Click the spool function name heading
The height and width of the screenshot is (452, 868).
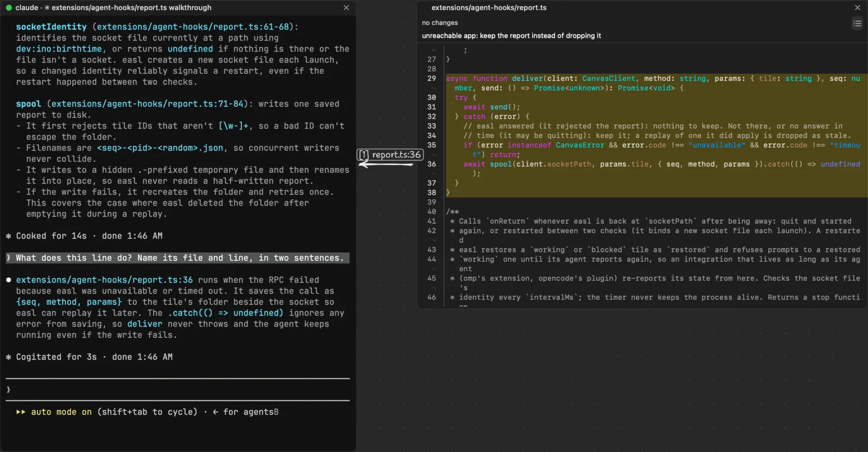28,104
